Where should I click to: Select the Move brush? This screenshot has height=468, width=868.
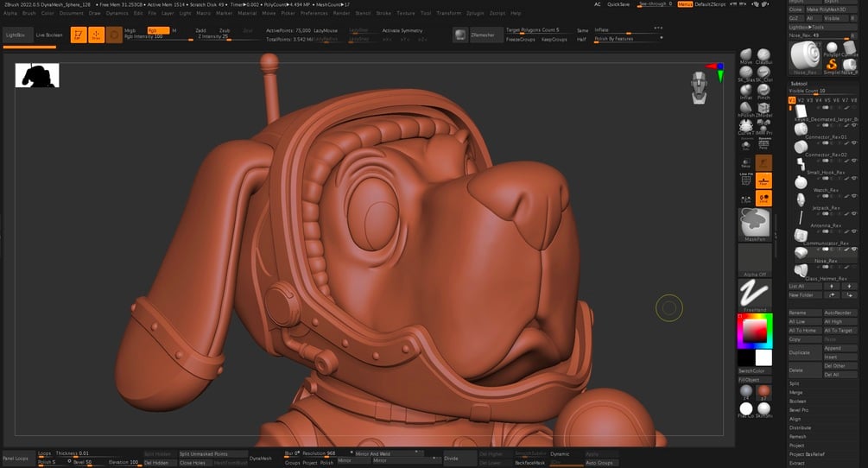[x=746, y=56]
